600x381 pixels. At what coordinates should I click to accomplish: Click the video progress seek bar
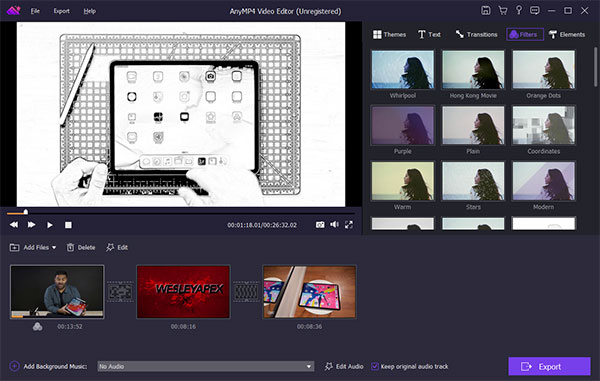pyautogui.click(x=181, y=212)
